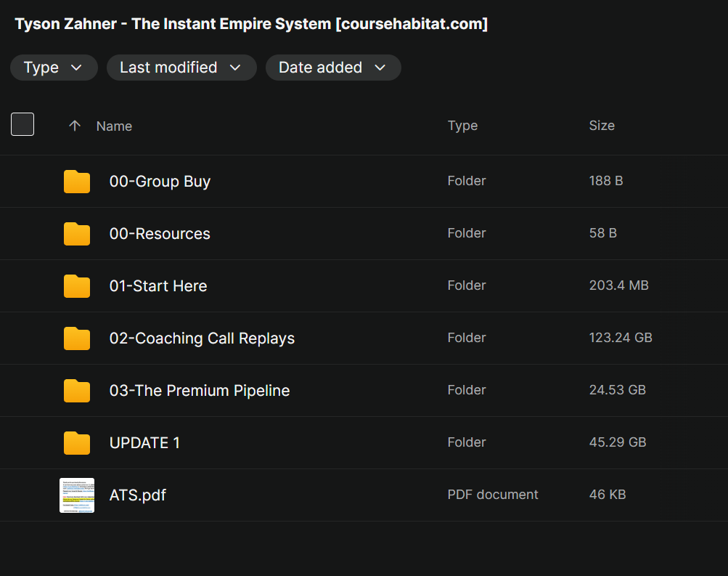The height and width of the screenshot is (576, 728).
Task: Click the 188 B size value
Action: tap(606, 181)
